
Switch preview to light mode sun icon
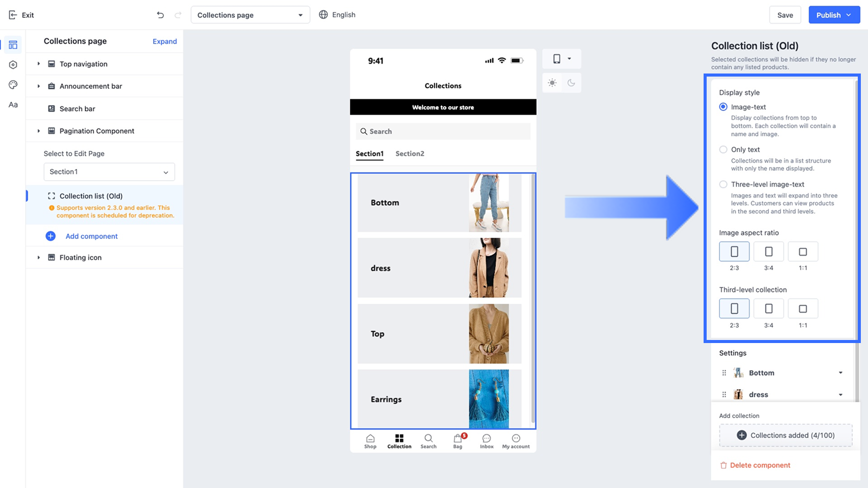[552, 83]
